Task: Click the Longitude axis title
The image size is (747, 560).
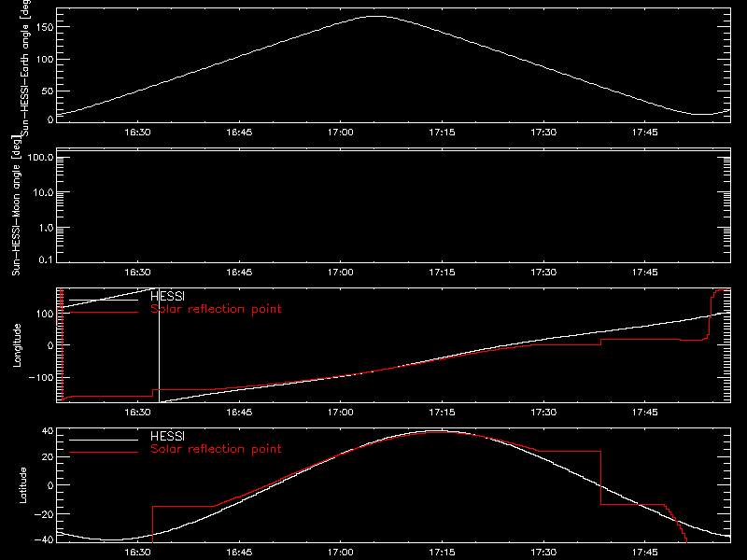Action: click(x=17, y=345)
